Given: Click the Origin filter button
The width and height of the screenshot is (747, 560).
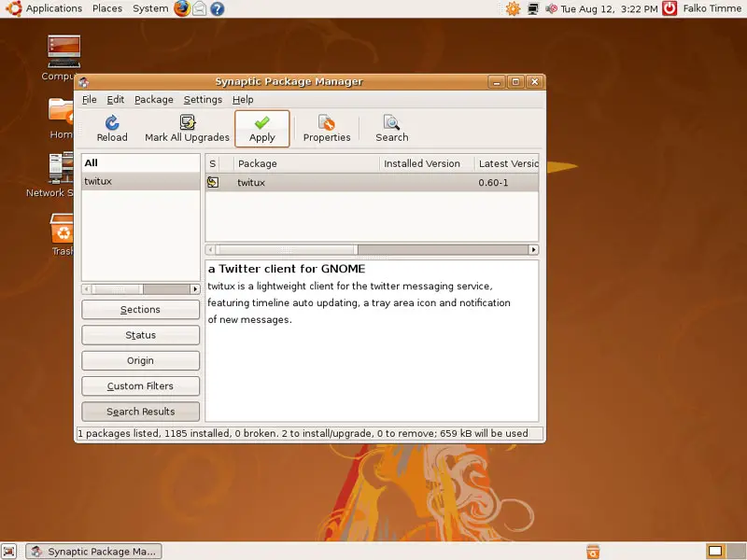Looking at the screenshot, I should (x=141, y=360).
